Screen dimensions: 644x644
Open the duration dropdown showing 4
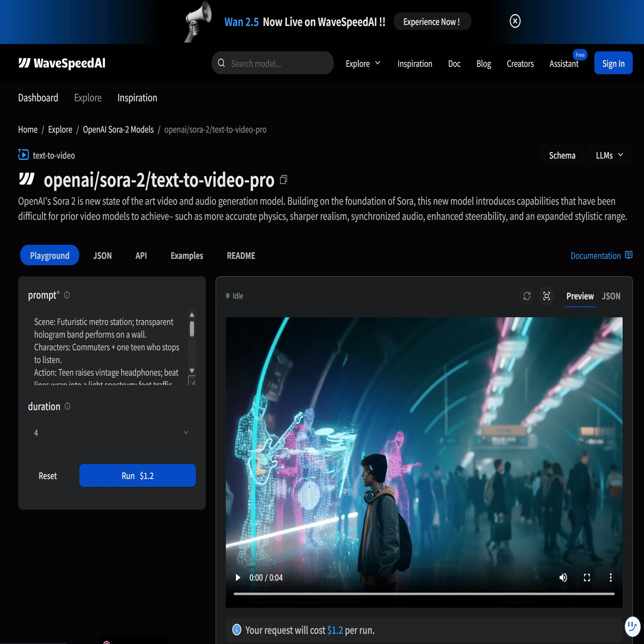(111, 433)
